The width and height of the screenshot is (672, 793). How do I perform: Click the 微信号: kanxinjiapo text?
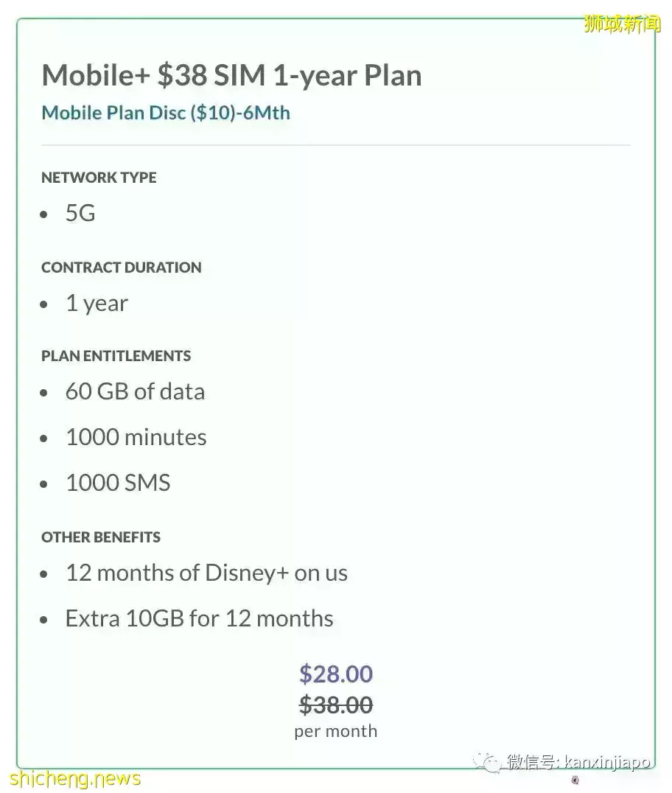coord(578,762)
